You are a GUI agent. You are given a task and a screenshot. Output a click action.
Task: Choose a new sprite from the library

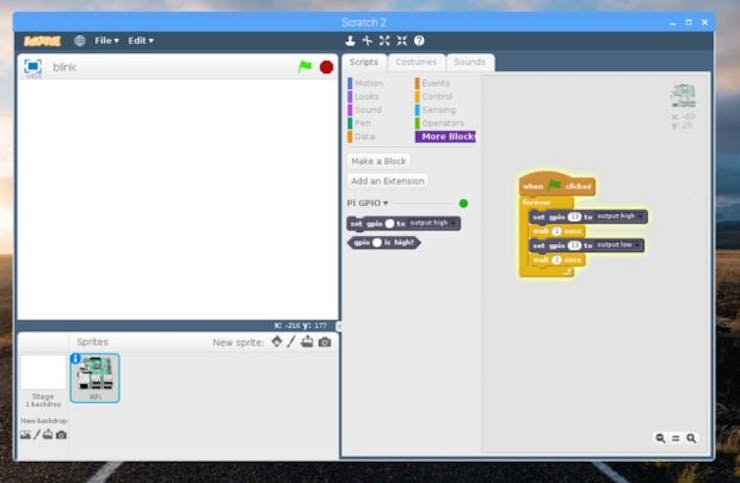(x=277, y=341)
